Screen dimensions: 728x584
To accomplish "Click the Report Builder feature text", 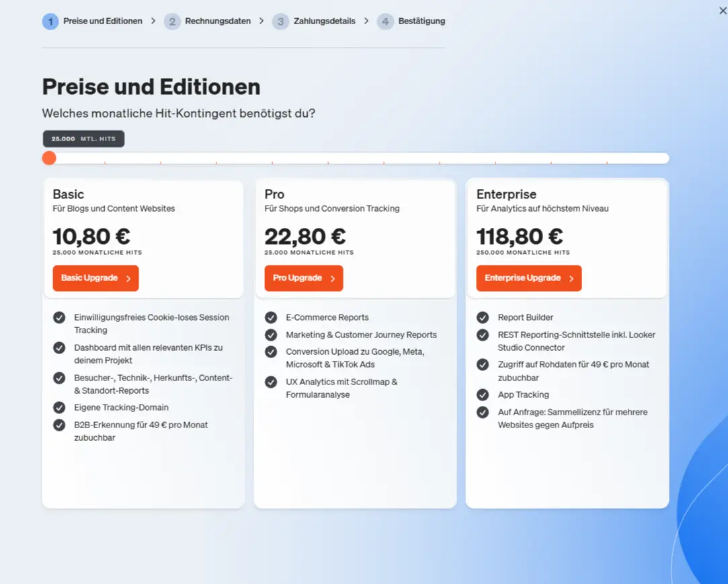I will pyautogui.click(x=526, y=317).
